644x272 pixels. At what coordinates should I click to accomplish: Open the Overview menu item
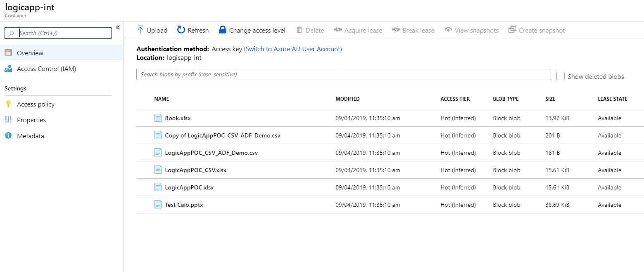click(30, 53)
